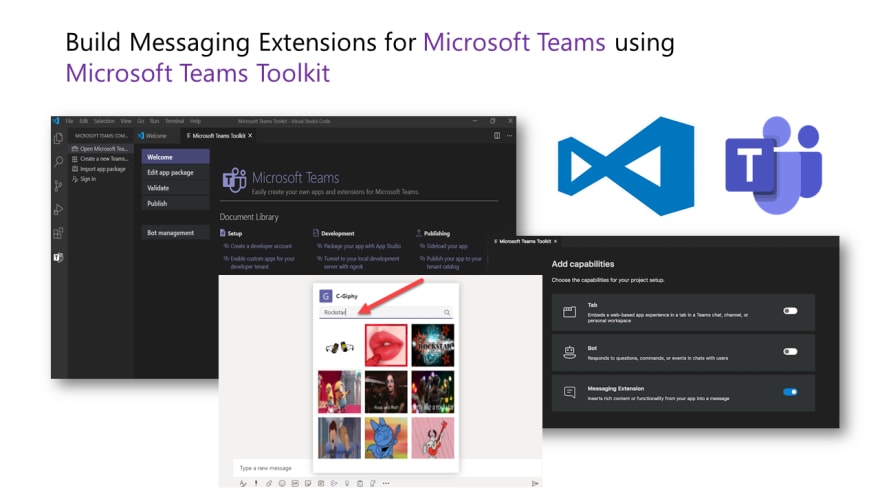Open the GIF icon in compose toolbar
This screenshot has height=495, width=880.
(x=295, y=483)
